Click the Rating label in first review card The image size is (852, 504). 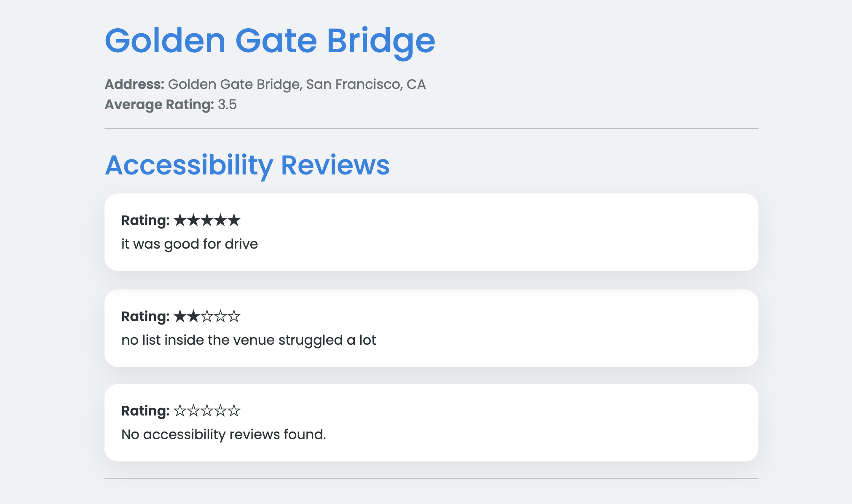pos(145,220)
